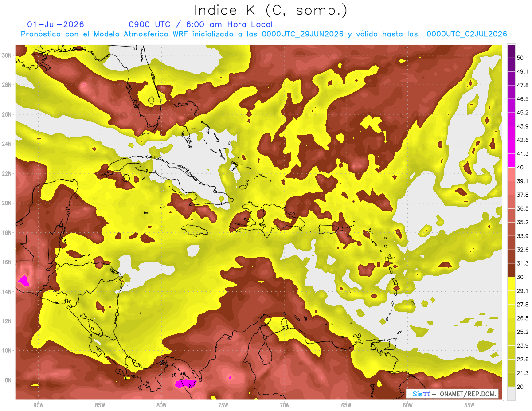Click the colorbar label '37.8'
Screen dimensions: 532x411
[x=522, y=195]
